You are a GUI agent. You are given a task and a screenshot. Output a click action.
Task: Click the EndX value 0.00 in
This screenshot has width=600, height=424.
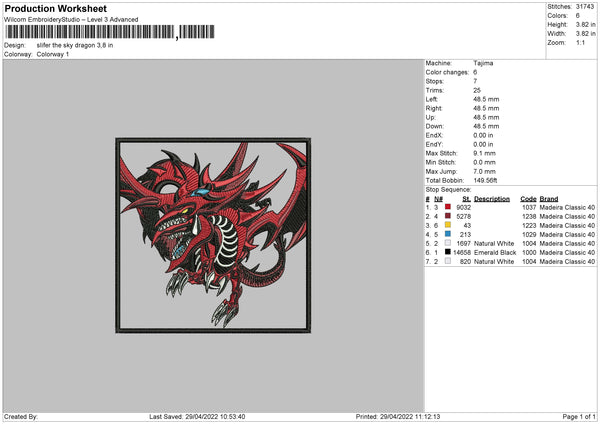(483, 135)
